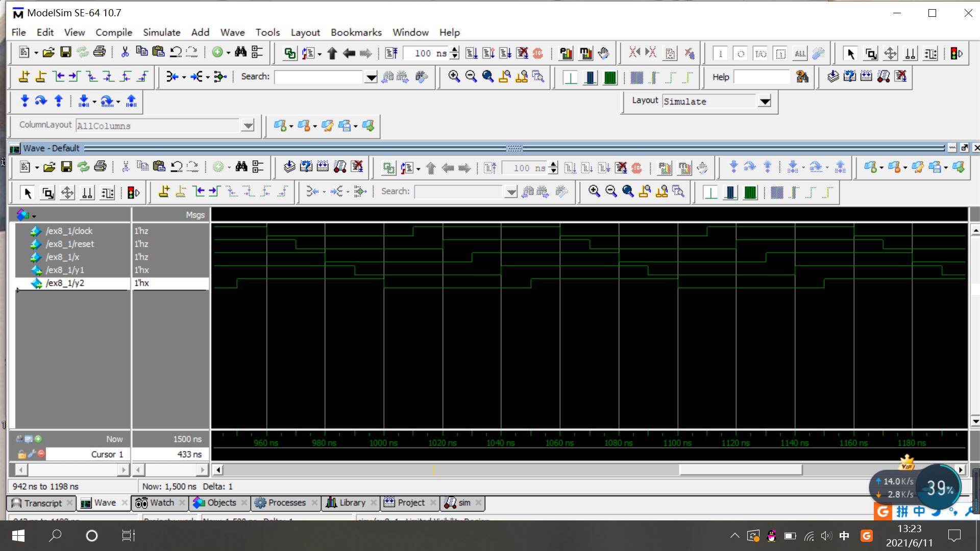
Task: Click the Break hand icon
Action: pos(604,53)
